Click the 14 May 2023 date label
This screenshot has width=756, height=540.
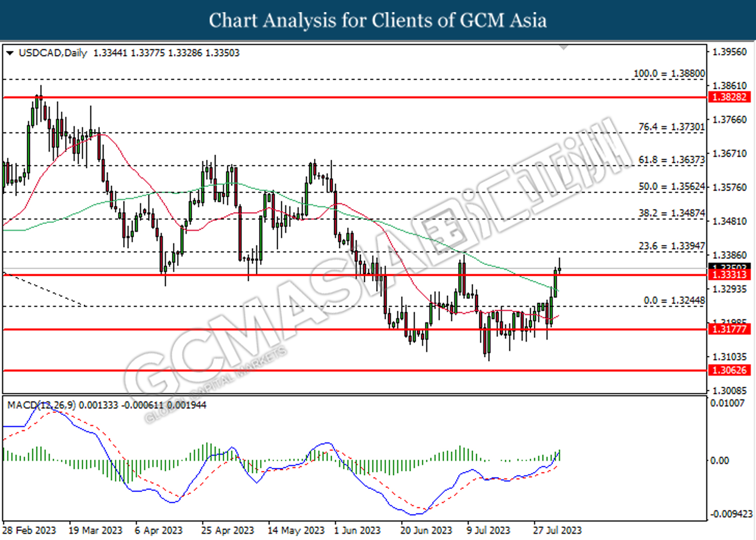[x=296, y=530]
